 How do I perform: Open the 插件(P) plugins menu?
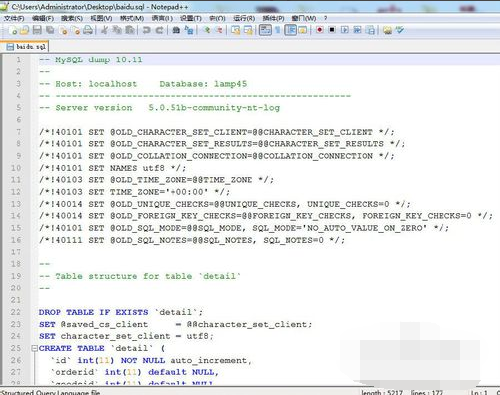coord(273,18)
